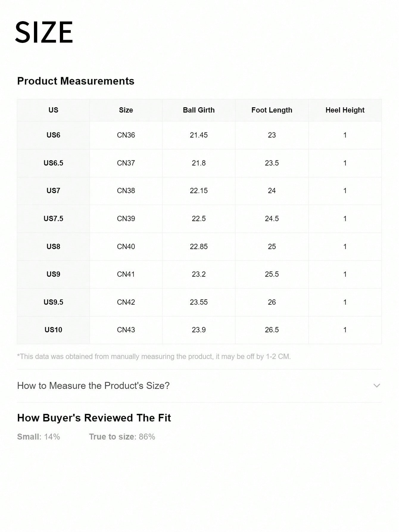
Task: Click the CN36 size cell
Action: 126,135
